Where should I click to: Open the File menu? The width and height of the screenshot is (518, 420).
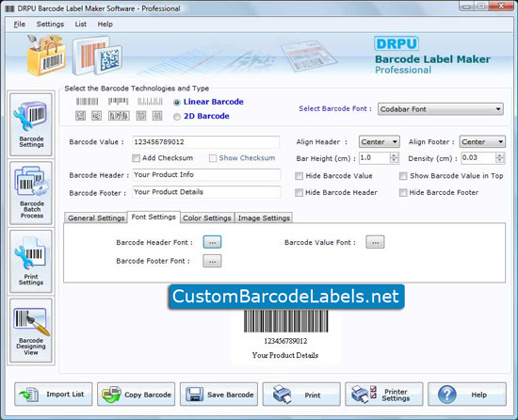(19, 24)
